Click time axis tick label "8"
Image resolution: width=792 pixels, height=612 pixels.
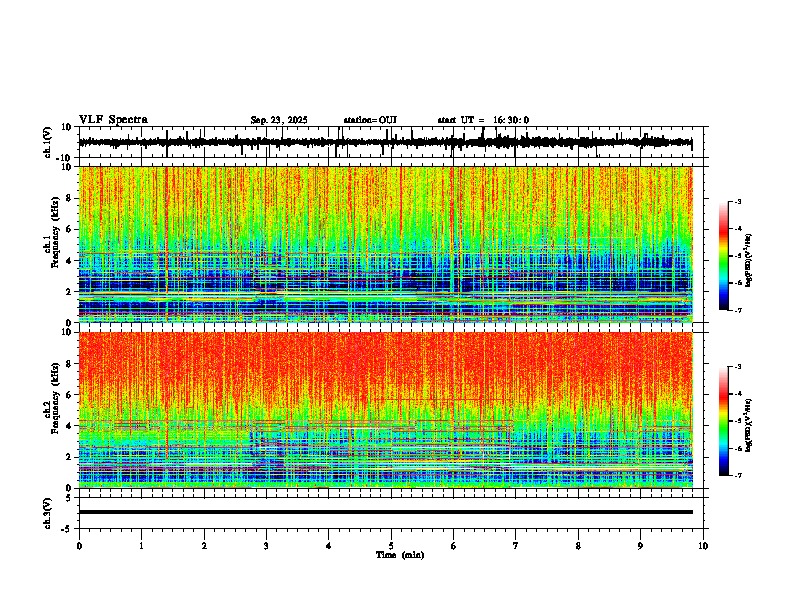578,546
